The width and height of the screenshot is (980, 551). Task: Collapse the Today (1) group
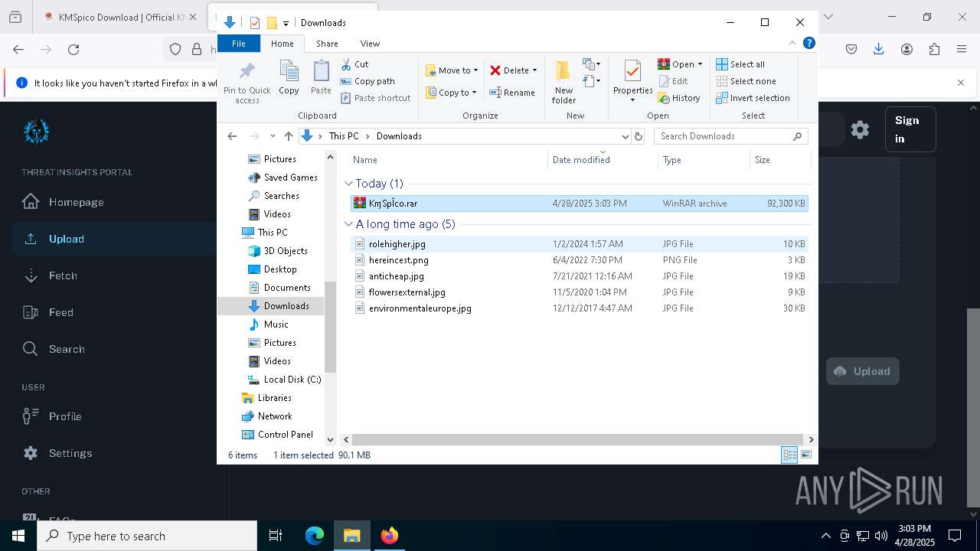[349, 184]
